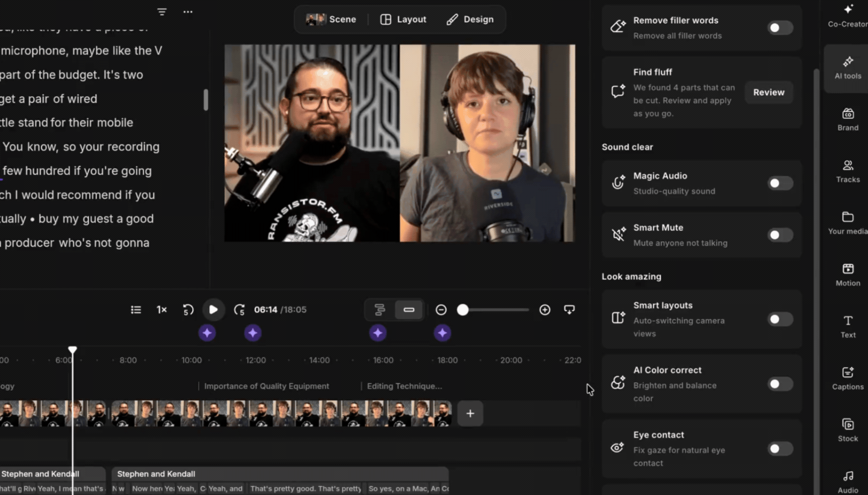Turn on Smart layouts toggle
Image resolution: width=868 pixels, height=495 pixels.
pos(780,319)
